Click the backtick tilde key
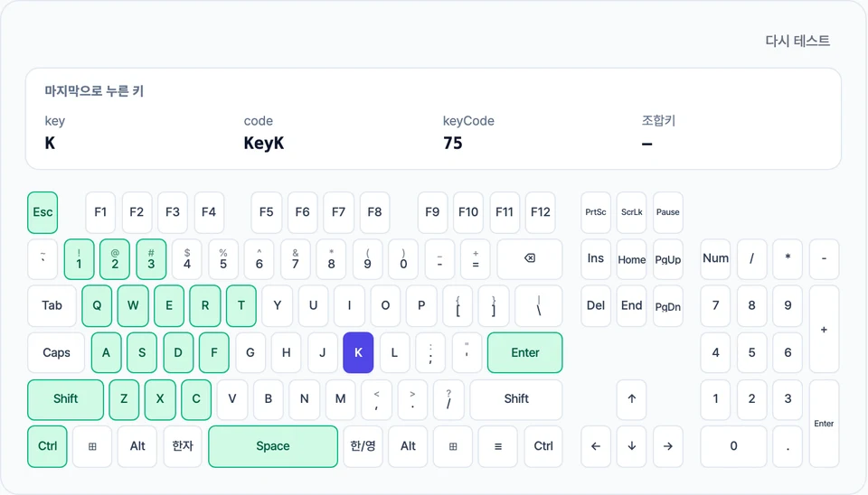Viewport: 868px width, 495px height. pyautogui.click(x=42, y=259)
